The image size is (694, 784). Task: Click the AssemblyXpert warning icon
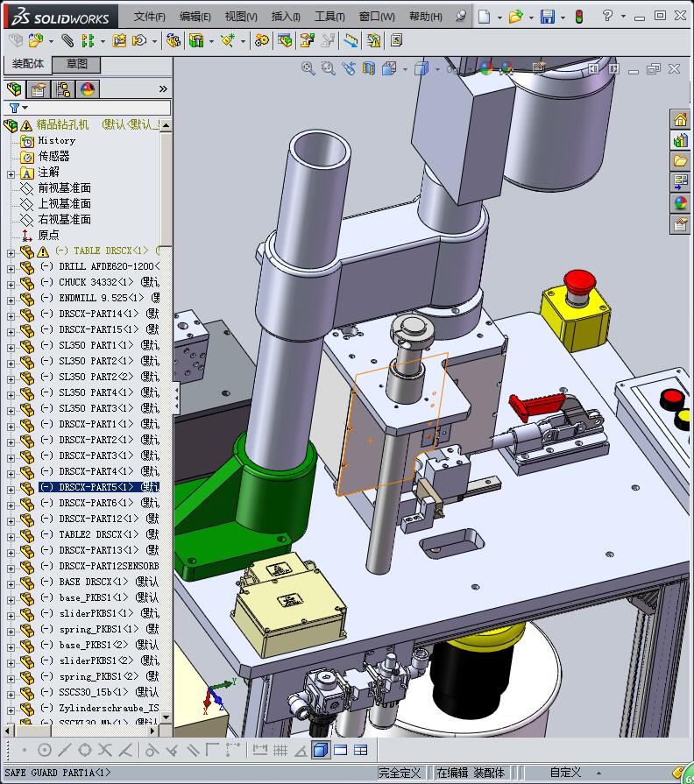coord(373,40)
